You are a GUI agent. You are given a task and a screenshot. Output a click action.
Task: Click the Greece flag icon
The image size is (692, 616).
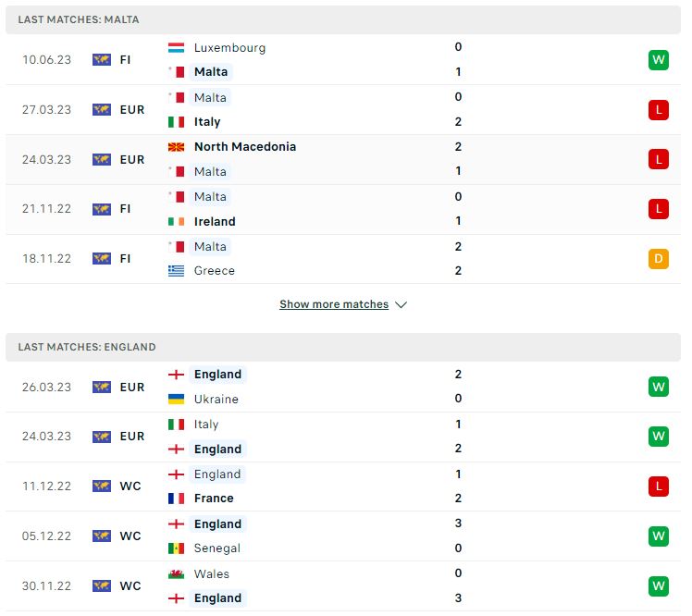(176, 270)
